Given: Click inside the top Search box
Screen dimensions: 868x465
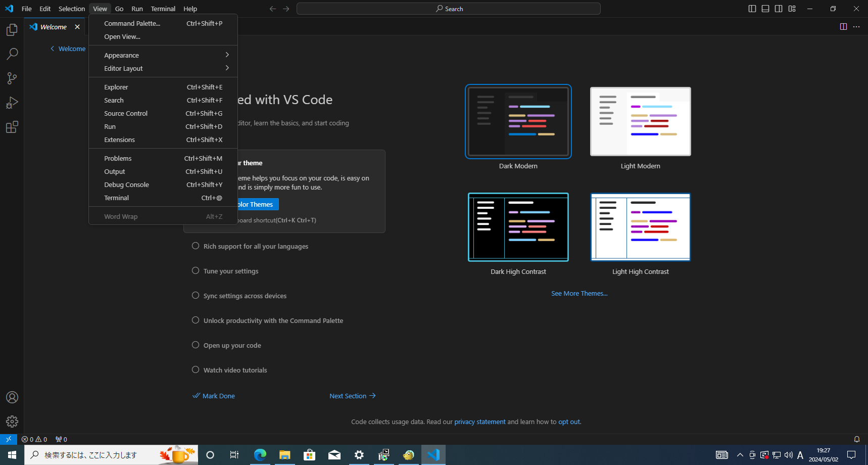Looking at the screenshot, I should pos(448,9).
